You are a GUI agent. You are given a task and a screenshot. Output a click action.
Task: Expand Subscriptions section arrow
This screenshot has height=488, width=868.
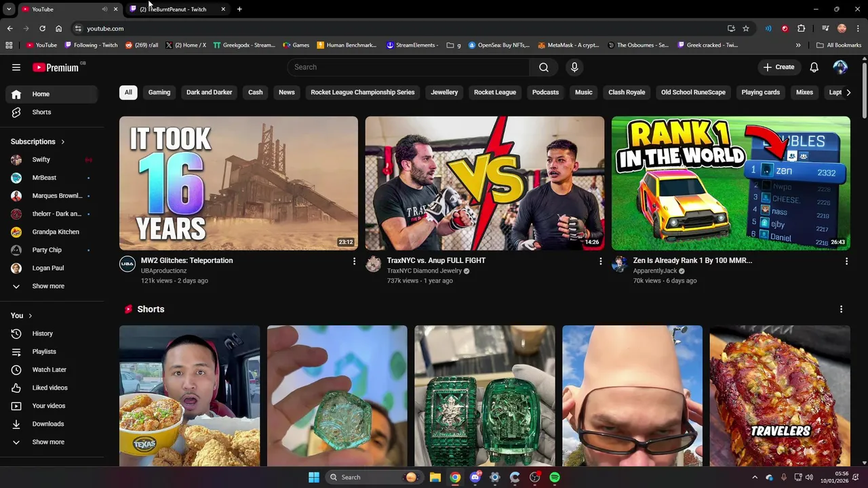click(x=63, y=142)
